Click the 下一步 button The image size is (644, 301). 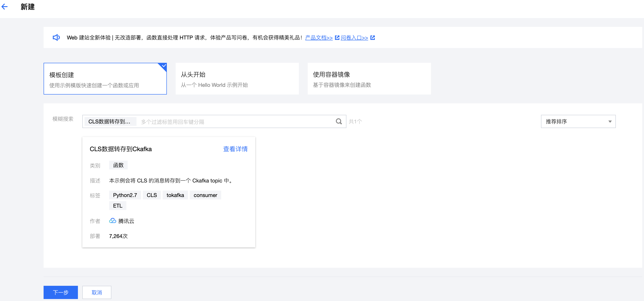(61, 292)
